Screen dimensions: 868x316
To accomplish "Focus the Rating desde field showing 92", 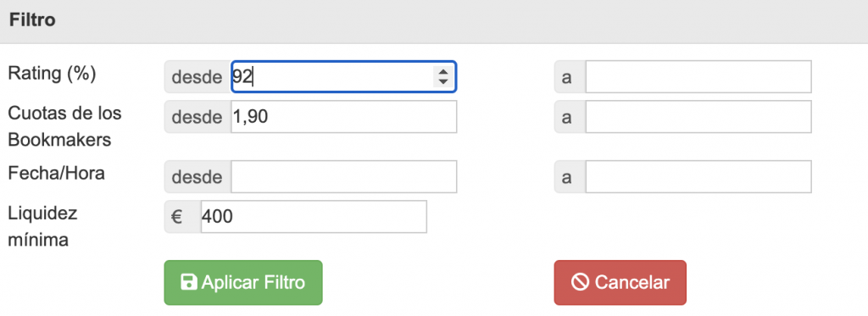I will pos(343,76).
